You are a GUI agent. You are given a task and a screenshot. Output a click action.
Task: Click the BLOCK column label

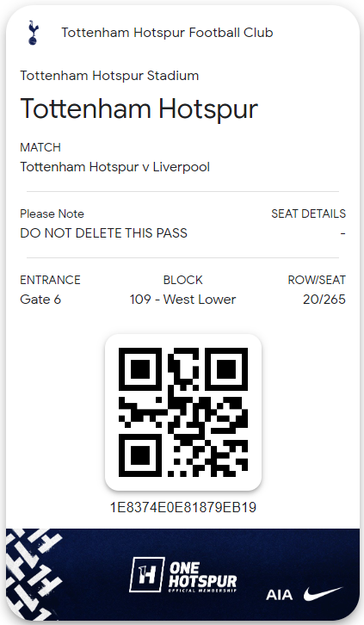point(182,280)
